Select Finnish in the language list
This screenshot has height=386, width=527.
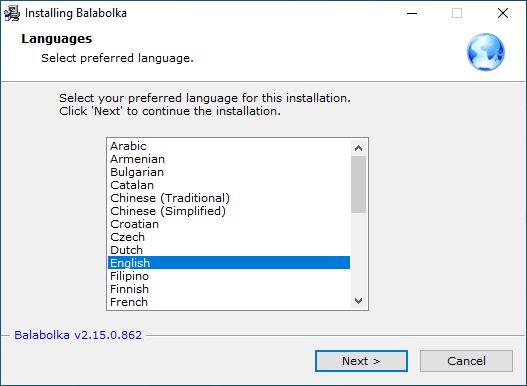click(229, 289)
